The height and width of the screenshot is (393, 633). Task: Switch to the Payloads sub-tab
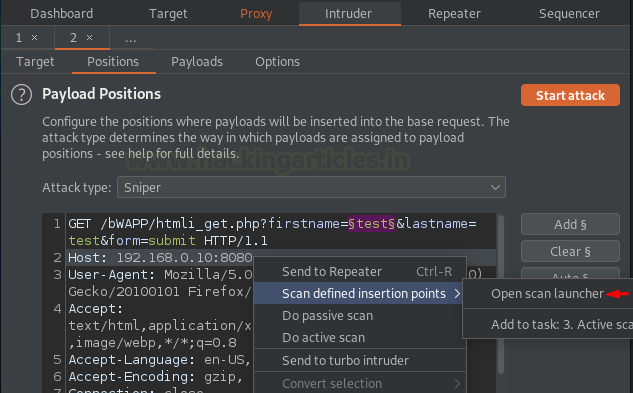coord(197,61)
